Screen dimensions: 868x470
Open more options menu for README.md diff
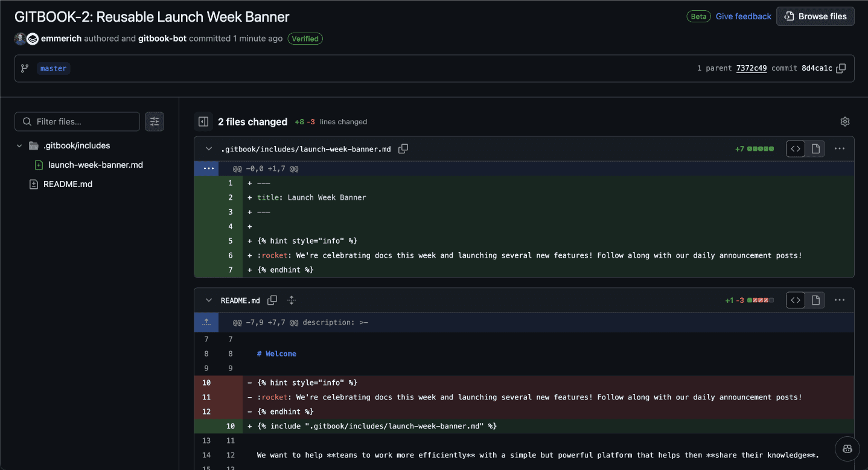[840, 300]
